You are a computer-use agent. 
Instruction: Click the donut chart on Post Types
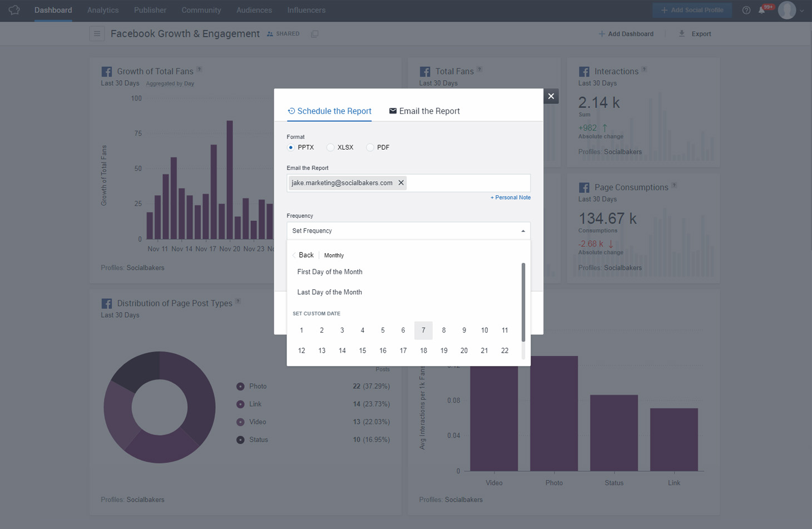pyautogui.click(x=160, y=407)
